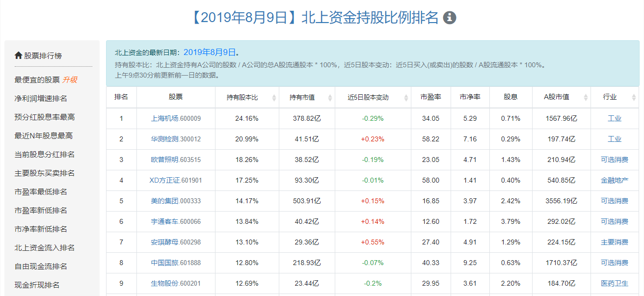Screen dimensions: 644x296
Task: Click holding value 93.30亿 for XD方正证
Action: tap(306, 180)
